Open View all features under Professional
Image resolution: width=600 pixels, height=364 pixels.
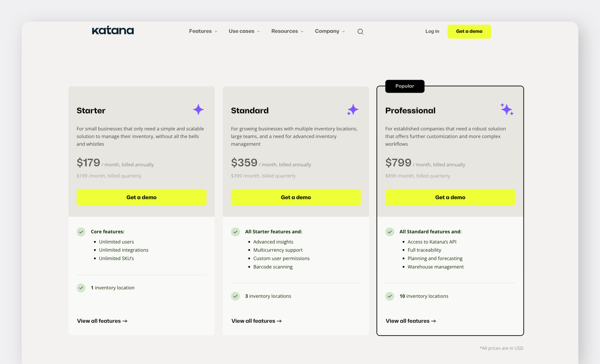(x=411, y=321)
